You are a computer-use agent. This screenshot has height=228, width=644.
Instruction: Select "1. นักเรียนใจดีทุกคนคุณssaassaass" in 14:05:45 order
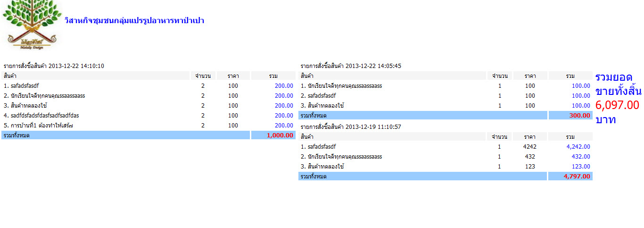341,86
